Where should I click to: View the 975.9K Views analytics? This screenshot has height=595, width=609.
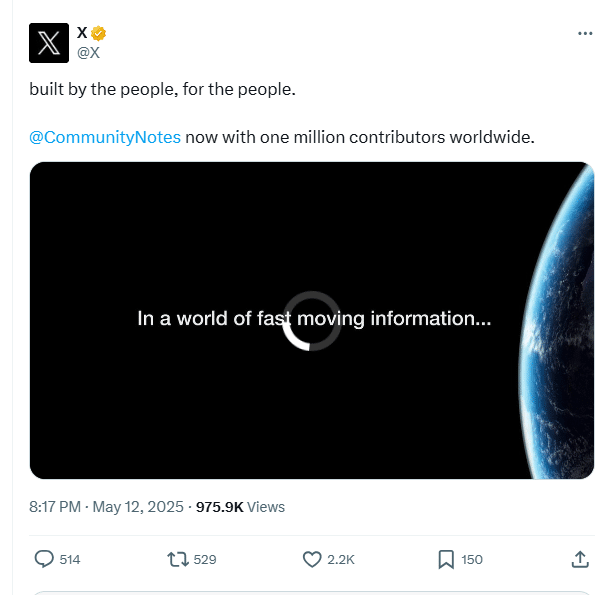(x=240, y=507)
